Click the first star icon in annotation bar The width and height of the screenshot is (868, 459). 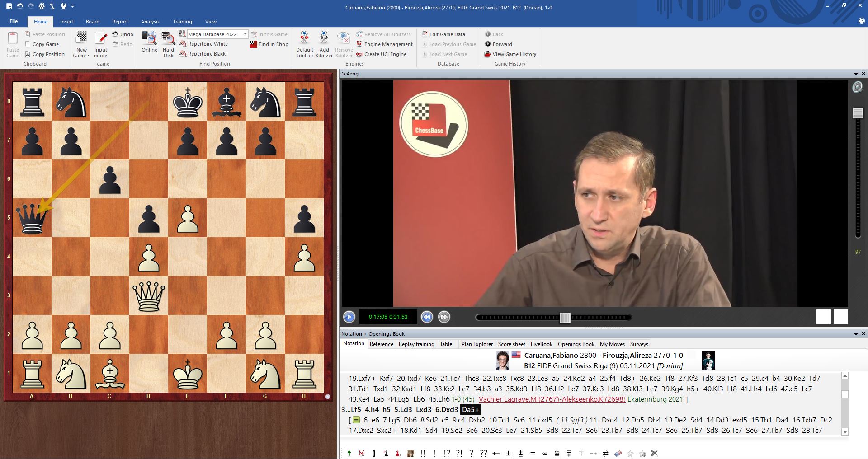point(630,454)
